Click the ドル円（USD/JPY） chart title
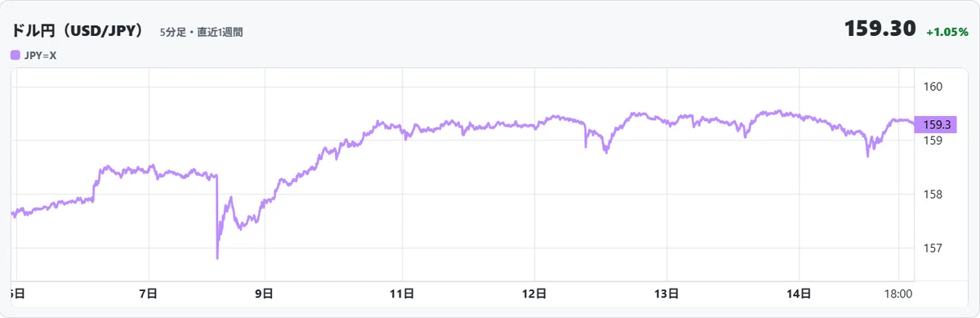Viewport: 980px width, 318px height. click(78, 30)
